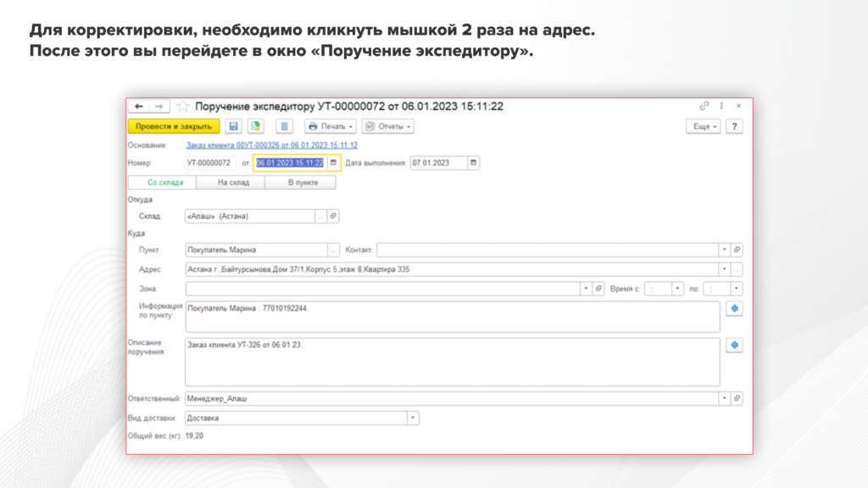Click Провести и закрыть button
Viewport: 868px width, 488px height.
[x=174, y=126]
